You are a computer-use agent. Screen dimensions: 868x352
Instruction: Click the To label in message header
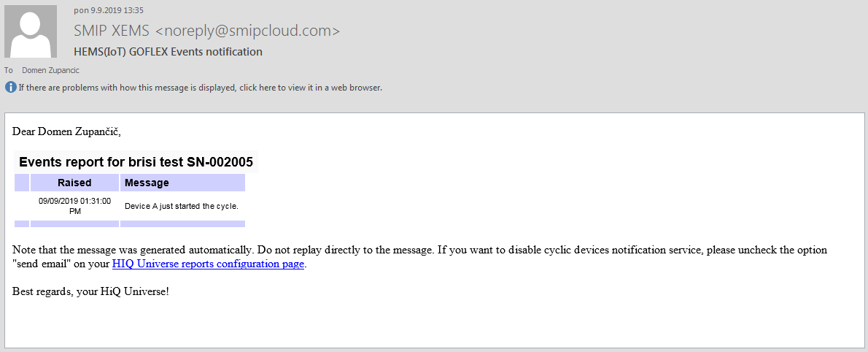9,70
